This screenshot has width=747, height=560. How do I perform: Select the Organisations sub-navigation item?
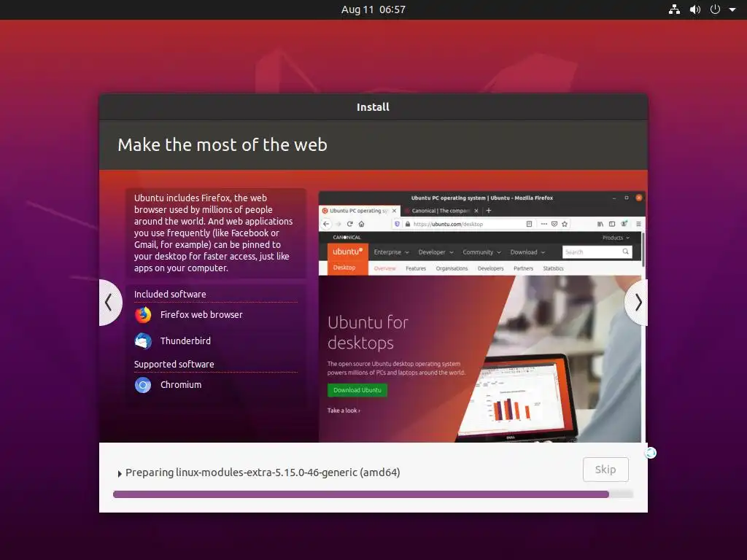click(x=452, y=268)
